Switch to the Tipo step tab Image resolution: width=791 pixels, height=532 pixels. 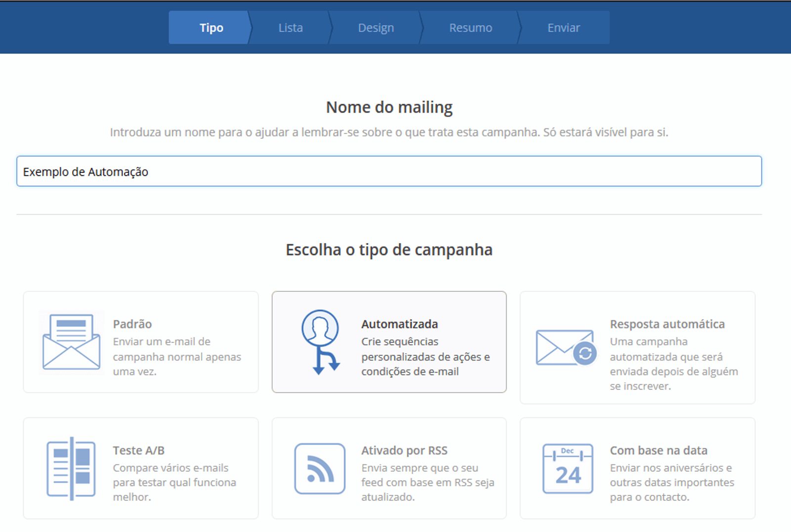coord(211,28)
